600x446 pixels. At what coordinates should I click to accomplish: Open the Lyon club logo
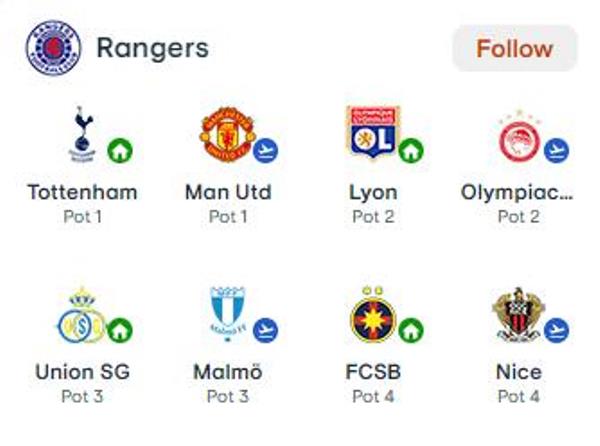tap(373, 132)
